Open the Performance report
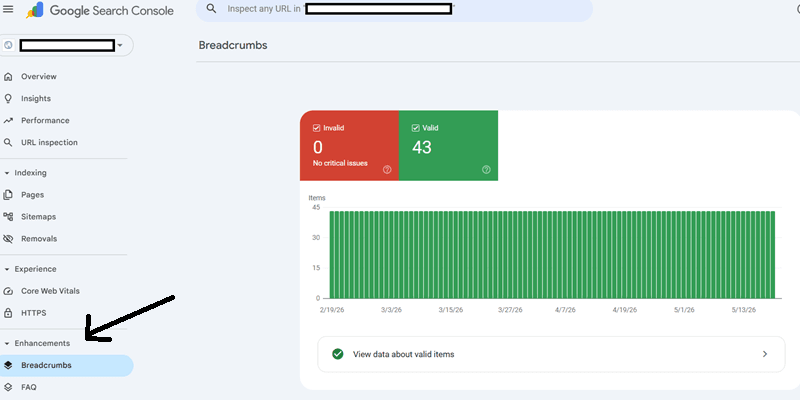The image size is (800, 400). (x=45, y=120)
